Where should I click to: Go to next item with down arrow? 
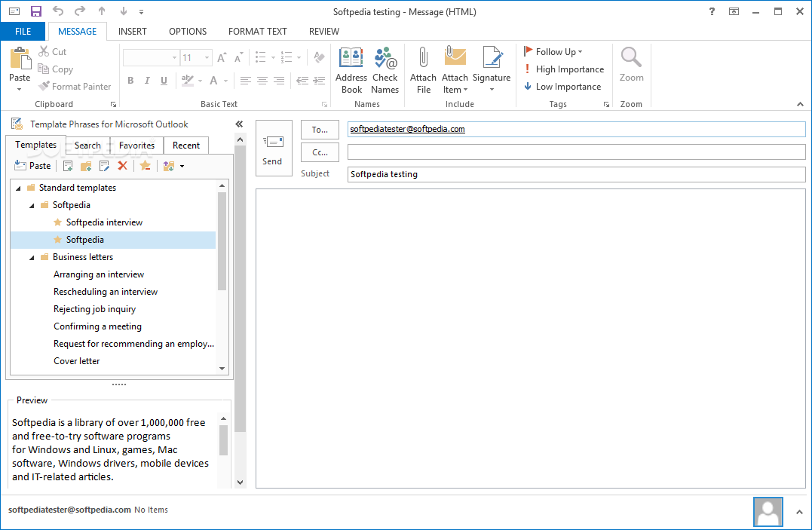click(x=123, y=11)
